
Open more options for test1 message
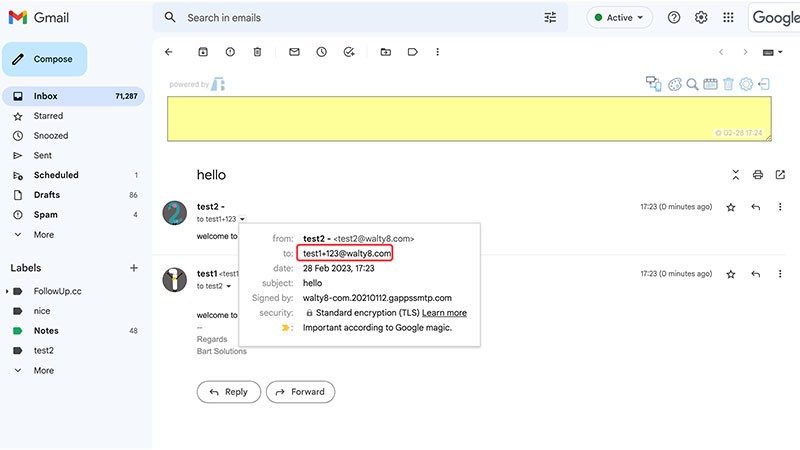coord(780,274)
